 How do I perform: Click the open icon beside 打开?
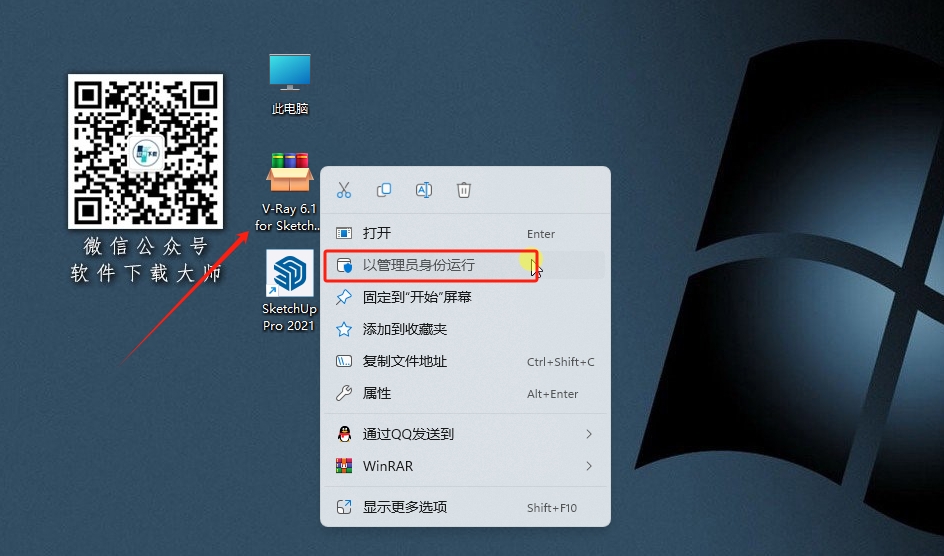point(344,233)
